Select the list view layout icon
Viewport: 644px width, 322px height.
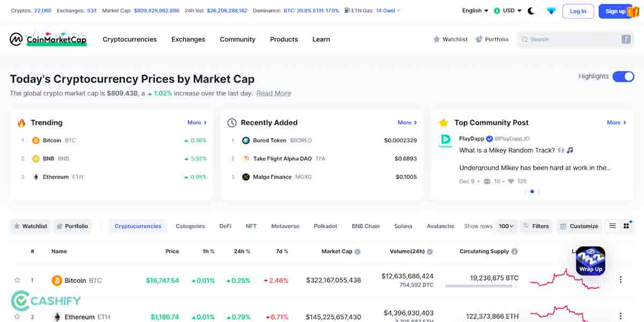pos(612,226)
